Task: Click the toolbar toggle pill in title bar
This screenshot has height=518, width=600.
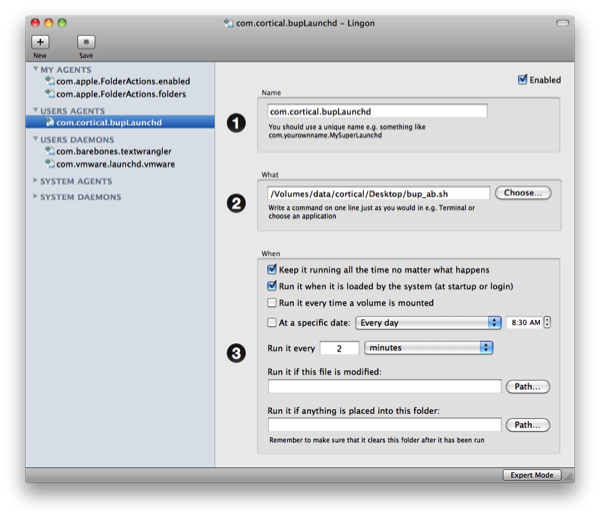Action: coord(562,23)
